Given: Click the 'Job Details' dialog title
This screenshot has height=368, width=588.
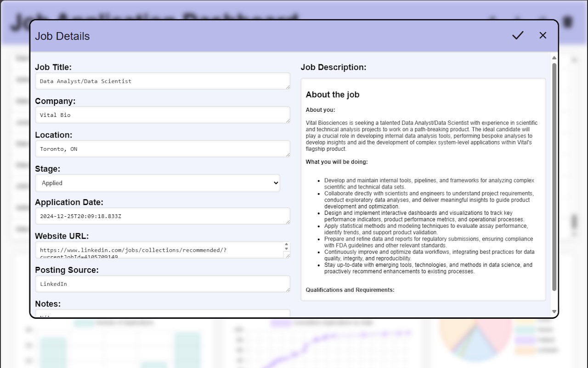Looking at the screenshot, I should click(x=62, y=36).
